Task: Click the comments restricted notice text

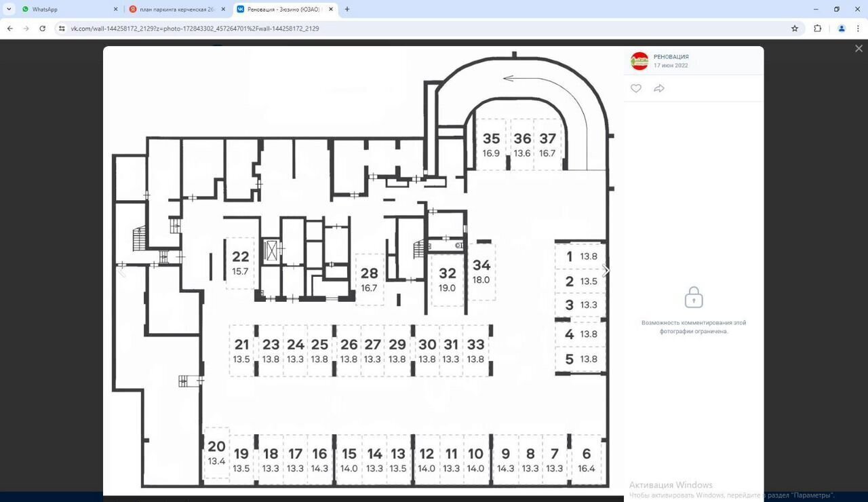Action: click(694, 327)
